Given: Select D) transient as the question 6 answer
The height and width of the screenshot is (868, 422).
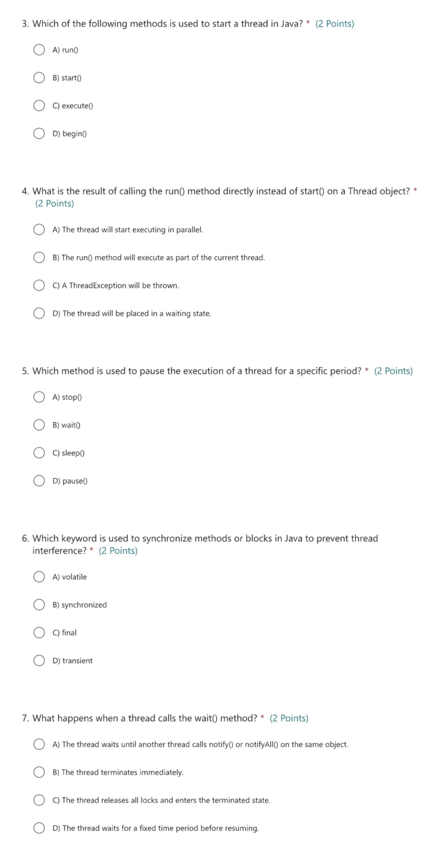Looking at the screenshot, I should point(39,660).
